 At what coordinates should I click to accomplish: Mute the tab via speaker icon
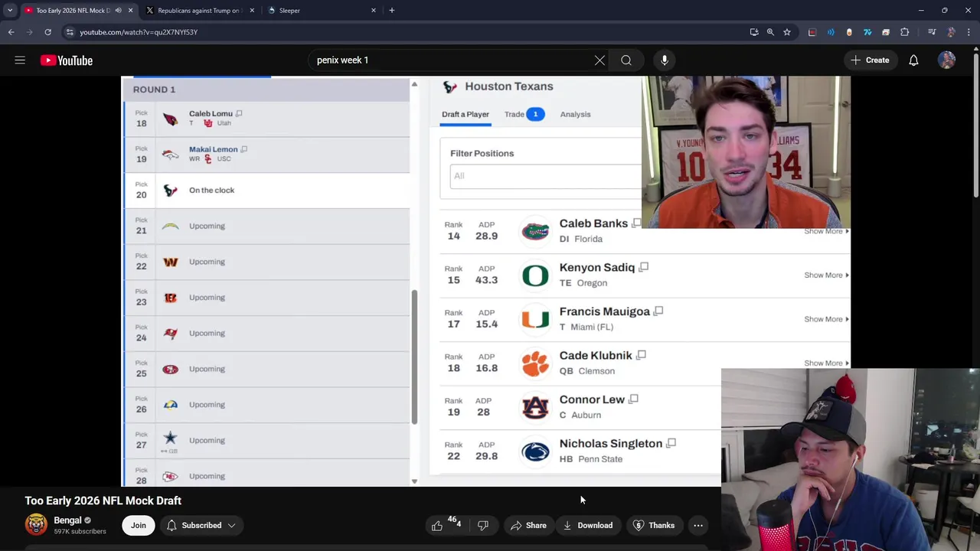[x=119, y=11]
